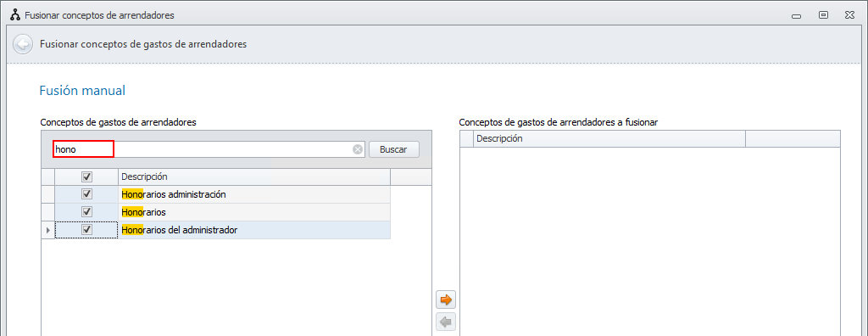The width and height of the screenshot is (868, 336).
Task: Click the Buscar button
Action: (393, 149)
